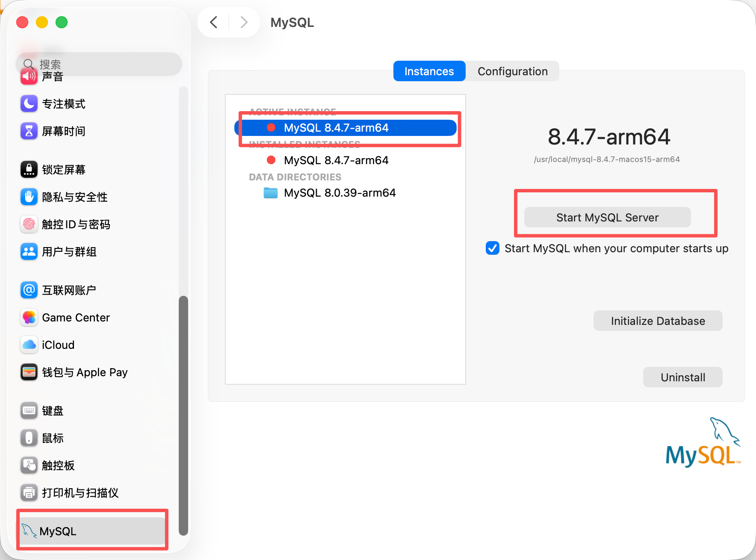Uncheck Start MySQL when computer starts up

point(493,248)
